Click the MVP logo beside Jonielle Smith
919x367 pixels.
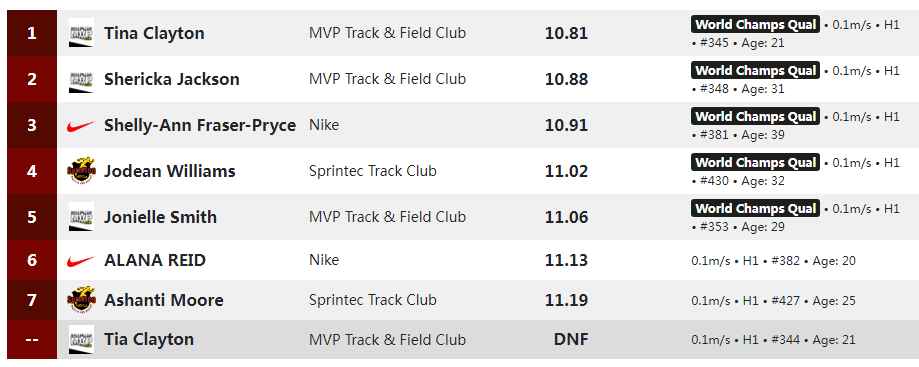tap(81, 217)
